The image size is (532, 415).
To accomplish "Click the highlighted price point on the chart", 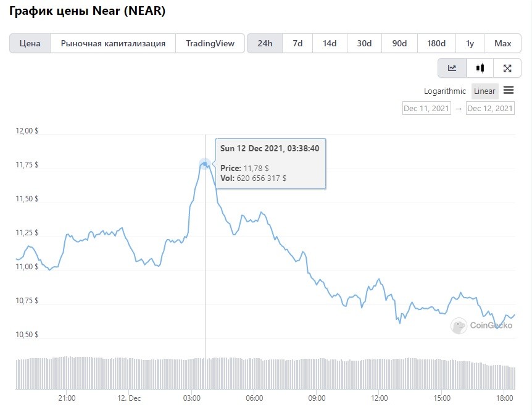I will click(x=205, y=164).
